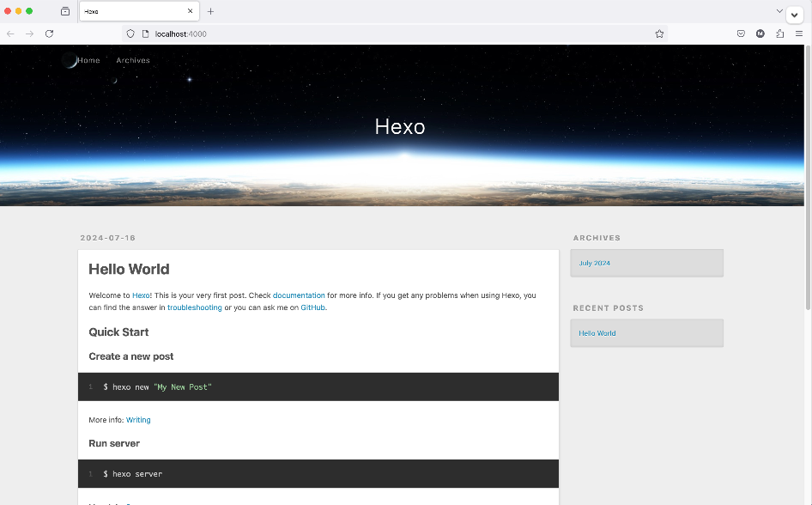Click the ARCHIVES sidebar heading
Viewport: 812px width, 505px height.
[x=597, y=238]
